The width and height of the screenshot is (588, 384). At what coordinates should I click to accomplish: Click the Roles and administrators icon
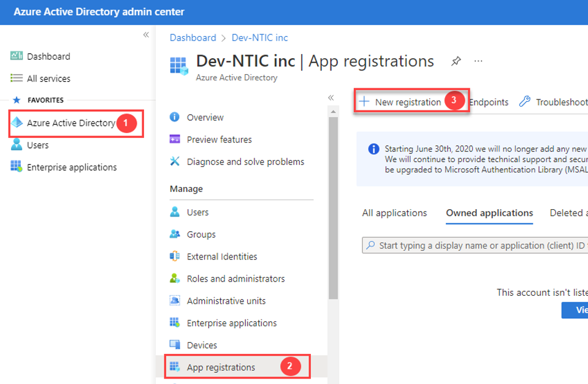pyautogui.click(x=175, y=278)
